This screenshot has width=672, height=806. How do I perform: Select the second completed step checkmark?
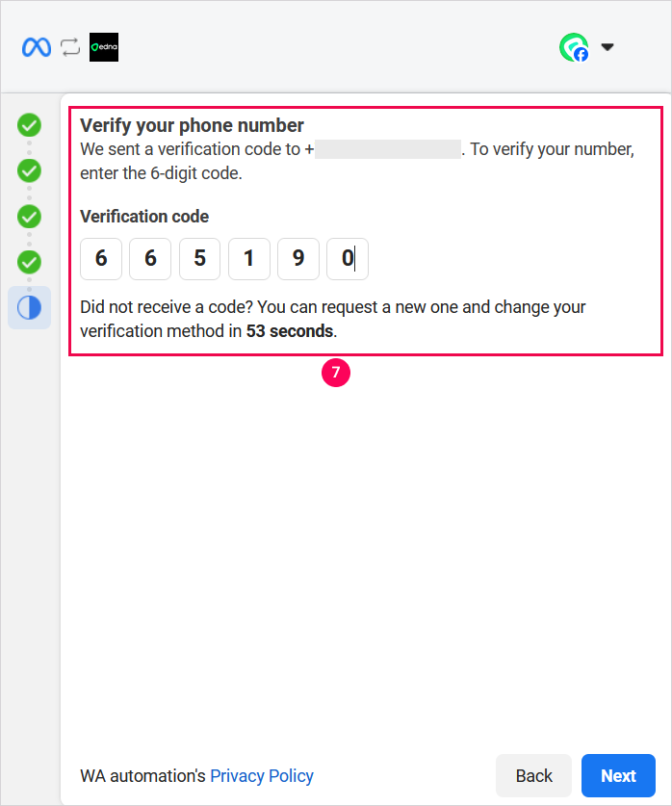(x=30, y=170)
